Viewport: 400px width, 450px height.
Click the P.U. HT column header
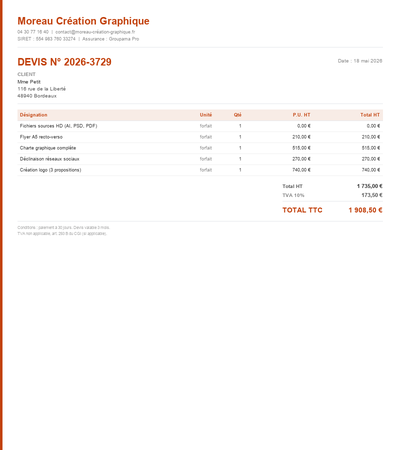301,115
